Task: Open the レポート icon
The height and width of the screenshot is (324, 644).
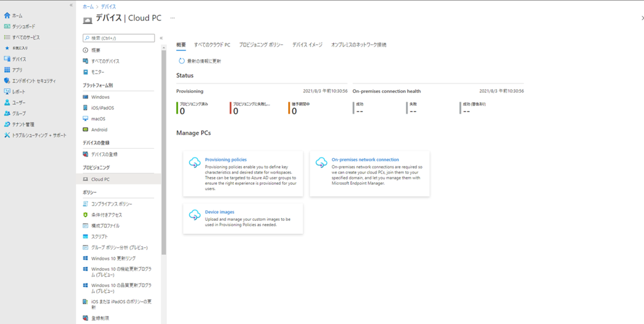Action: tap(7, 91)
